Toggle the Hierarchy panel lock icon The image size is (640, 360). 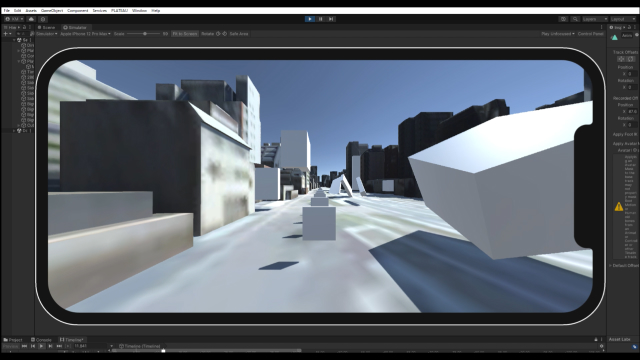(x=24, y=27)
